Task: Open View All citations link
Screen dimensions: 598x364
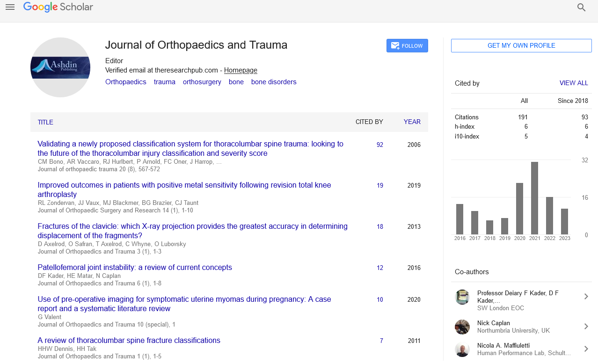Action: [x=573, y=83]
